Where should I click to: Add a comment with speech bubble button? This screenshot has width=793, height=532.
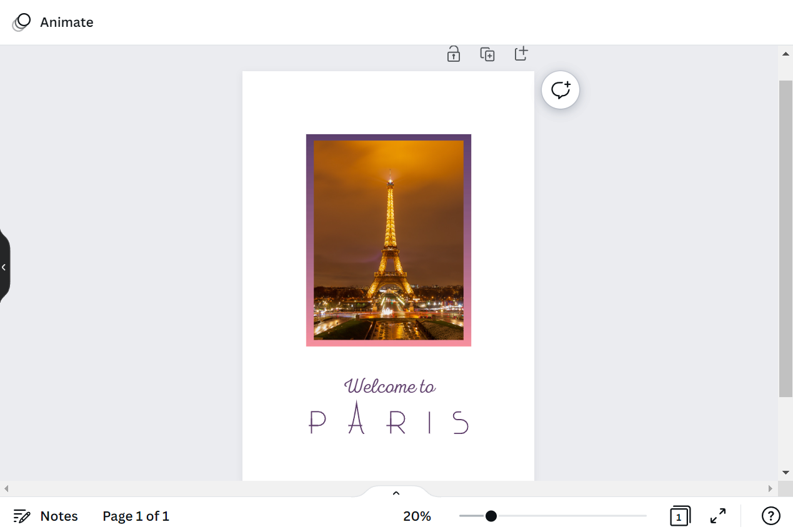point(561,90)
